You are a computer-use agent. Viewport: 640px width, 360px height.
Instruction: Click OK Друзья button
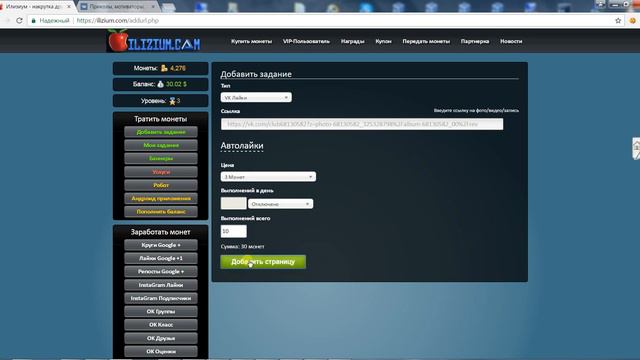[161, 338]
